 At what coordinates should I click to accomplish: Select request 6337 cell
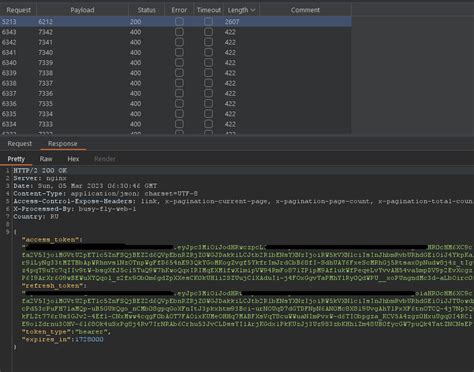coord(9,93)
